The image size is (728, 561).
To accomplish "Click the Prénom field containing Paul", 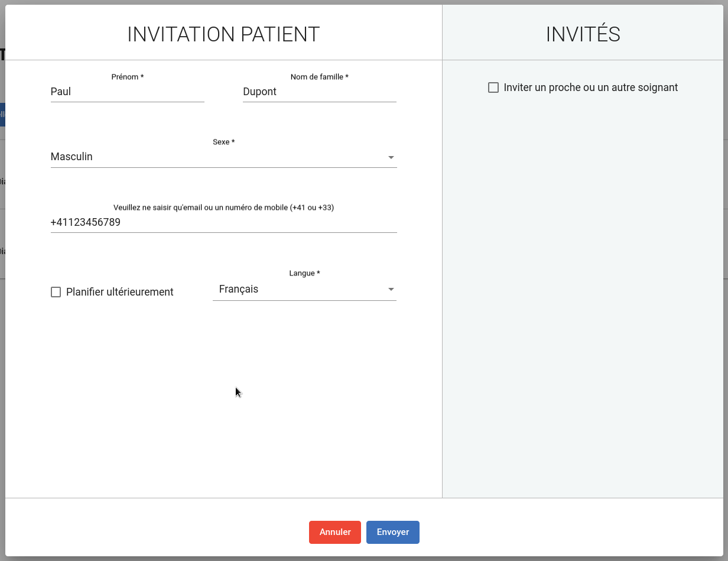I will [x=128, y=92].
